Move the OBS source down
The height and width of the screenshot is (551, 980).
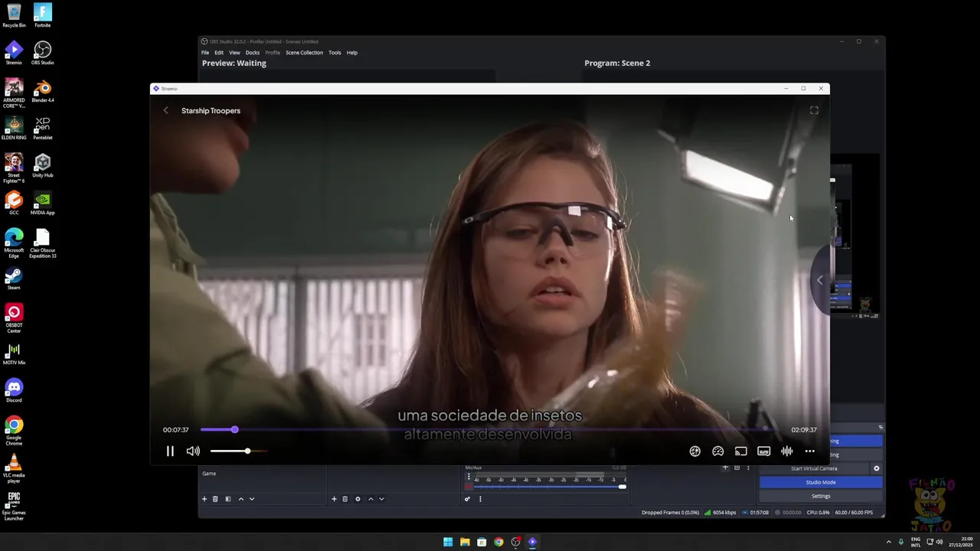(x=381, y=499)
